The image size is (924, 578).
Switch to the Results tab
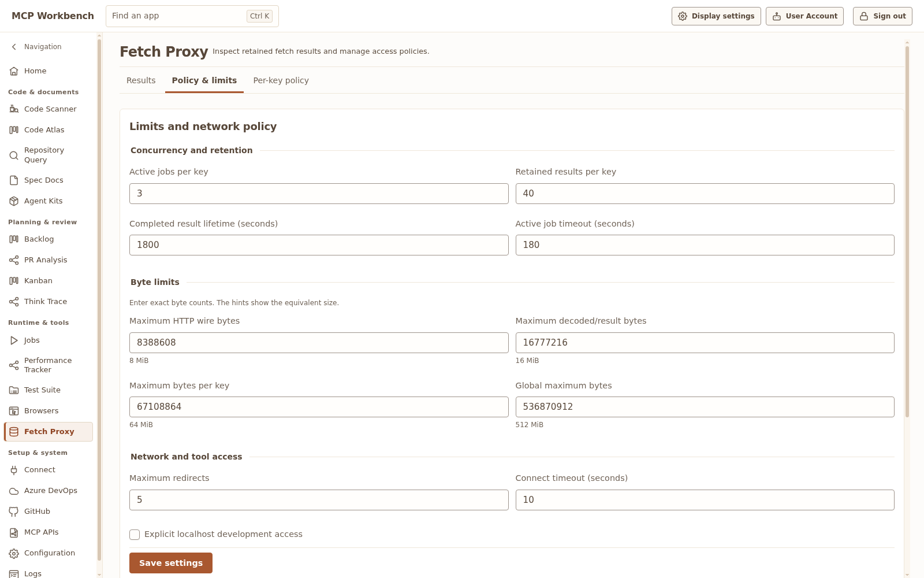coord(141,80)
